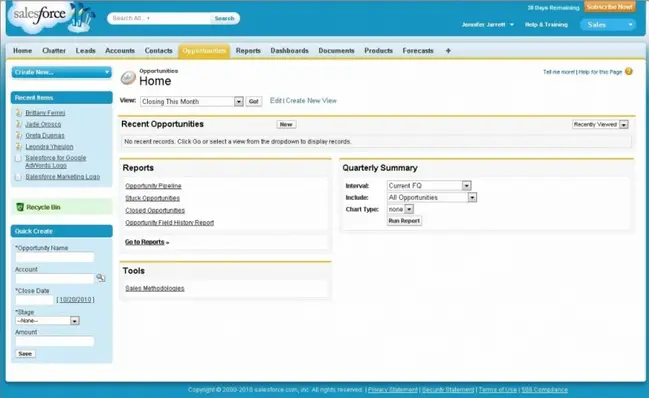Image resolution: width=649 pixels, height=398 pixels.
Task: Open the Chart Type dropdown
Action: pyautogui.click(x=409, y=209)
